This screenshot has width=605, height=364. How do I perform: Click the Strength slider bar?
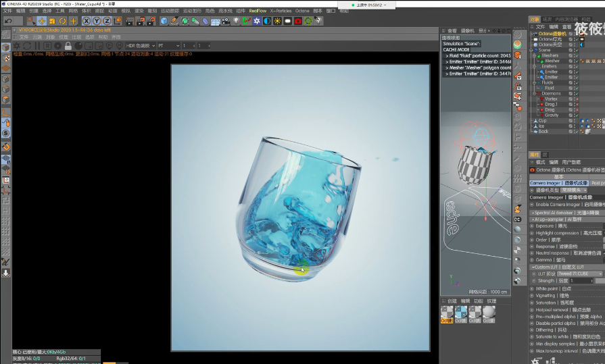click(600, 281)
